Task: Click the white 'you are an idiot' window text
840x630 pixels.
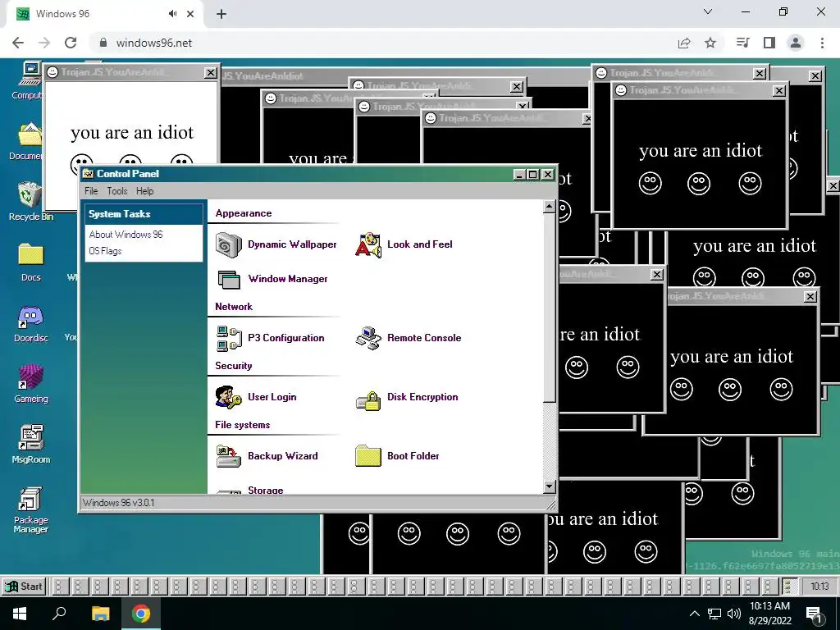Action: coord(132,132)
